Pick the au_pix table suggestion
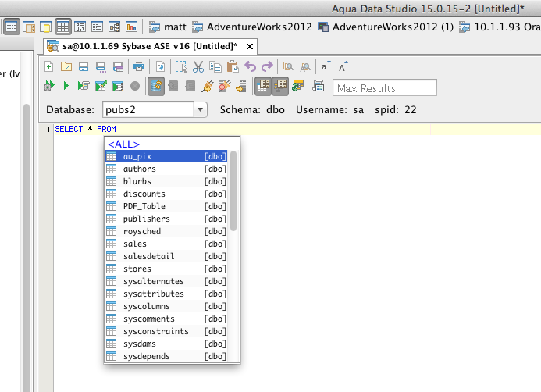This screenshot has width=541, height=392. [166, 156]
